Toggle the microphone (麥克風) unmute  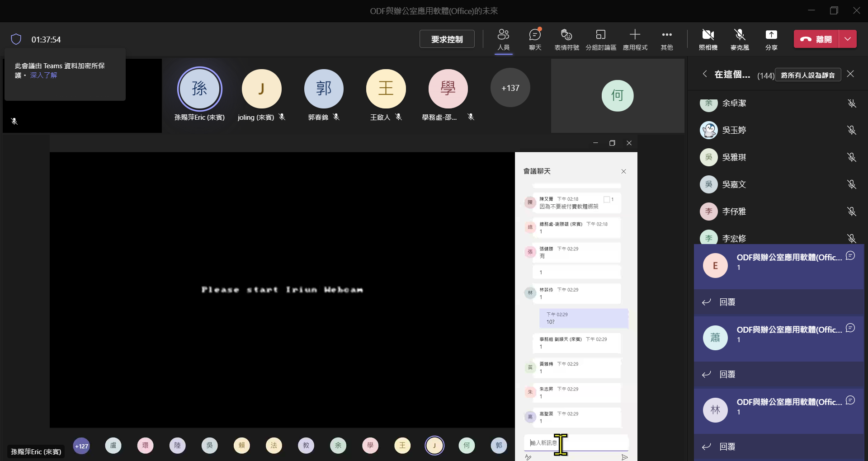[740, 35]
